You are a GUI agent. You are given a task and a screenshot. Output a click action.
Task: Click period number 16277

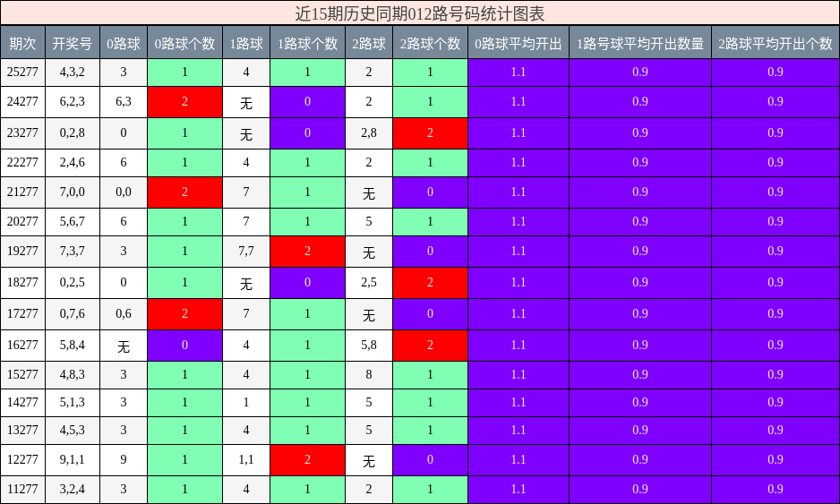click(x=22, y=345)
